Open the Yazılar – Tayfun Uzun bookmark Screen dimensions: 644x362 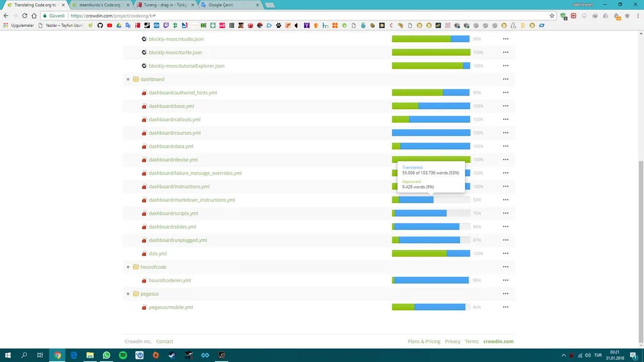pos(61,25)
